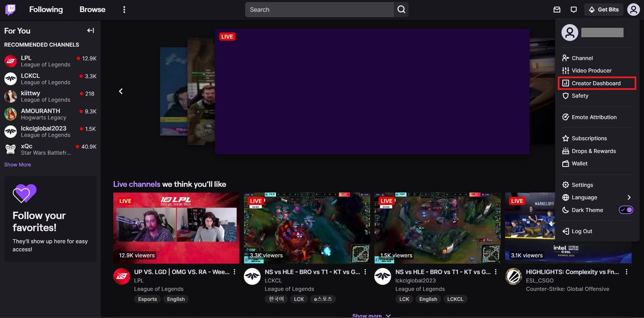Image resolution: width=644 pixels, height=318 pixels.
Task: Turn off the Dark Theme toggle
Action: click(x=626, y=210)
